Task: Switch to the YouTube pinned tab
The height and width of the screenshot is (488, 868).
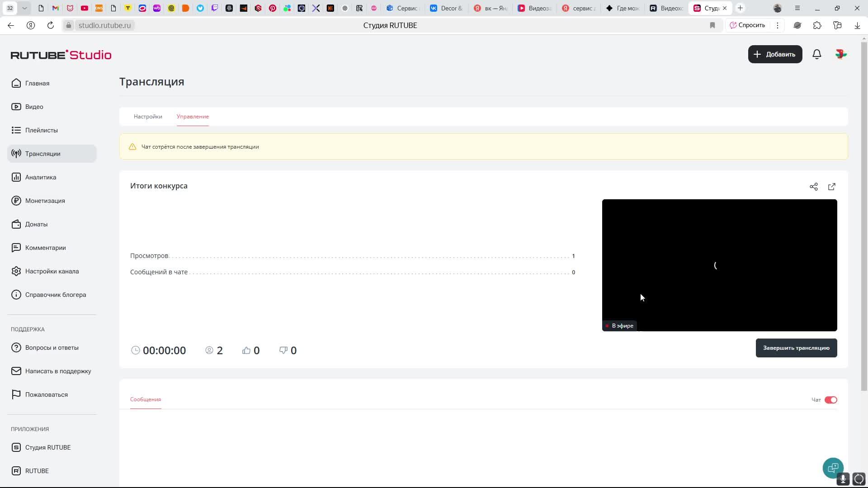Action: [85, 8]
